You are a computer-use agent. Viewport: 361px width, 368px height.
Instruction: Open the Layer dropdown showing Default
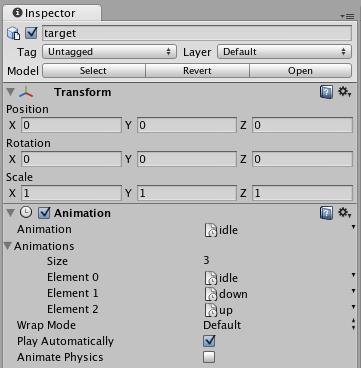[284, 52]
